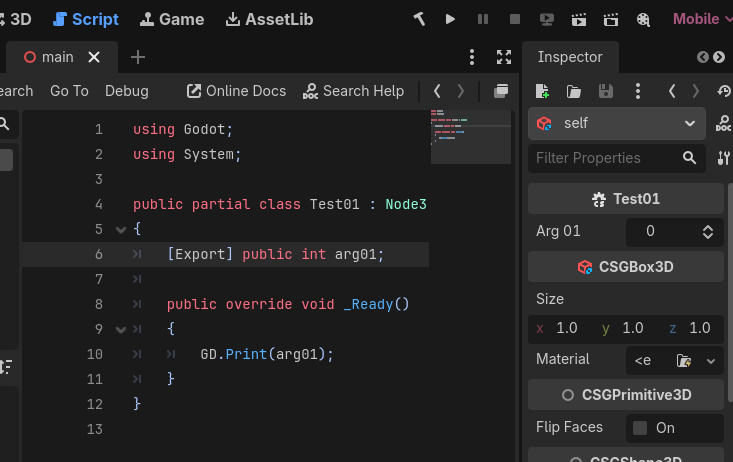Adjust the Arg 01 stepper arrows
The height and width of the screenshot is (462, 733).
[708, 231]
